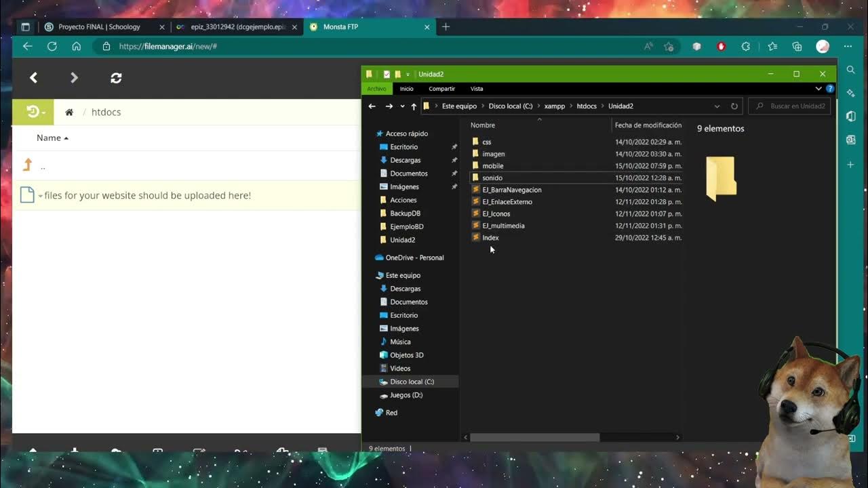Screen dimensions: 868x488
Task: Select the 'files for your website' file row
Action: (x=186, y=195)
